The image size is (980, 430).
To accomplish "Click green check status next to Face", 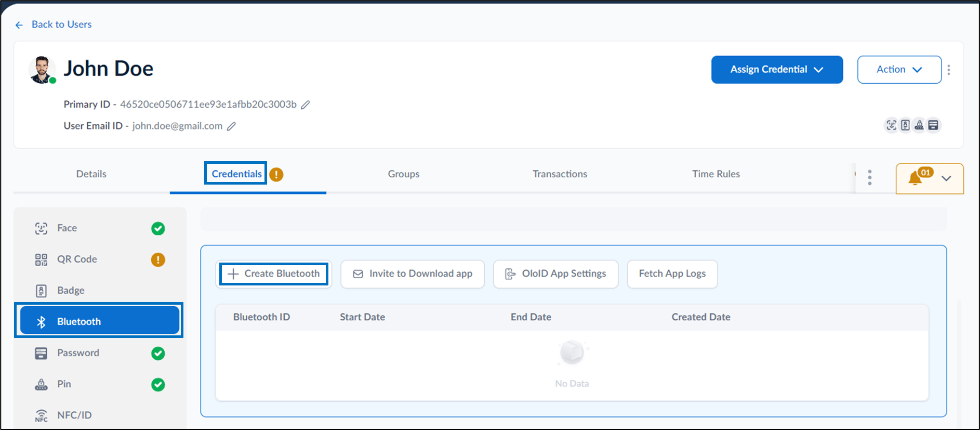I will click(x=158, y=228).
